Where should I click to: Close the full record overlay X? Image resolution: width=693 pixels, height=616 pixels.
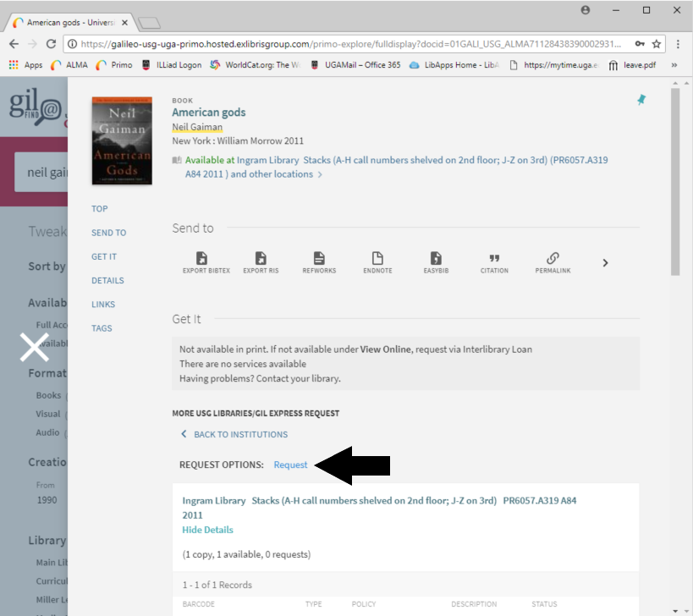tap(34, 347)
